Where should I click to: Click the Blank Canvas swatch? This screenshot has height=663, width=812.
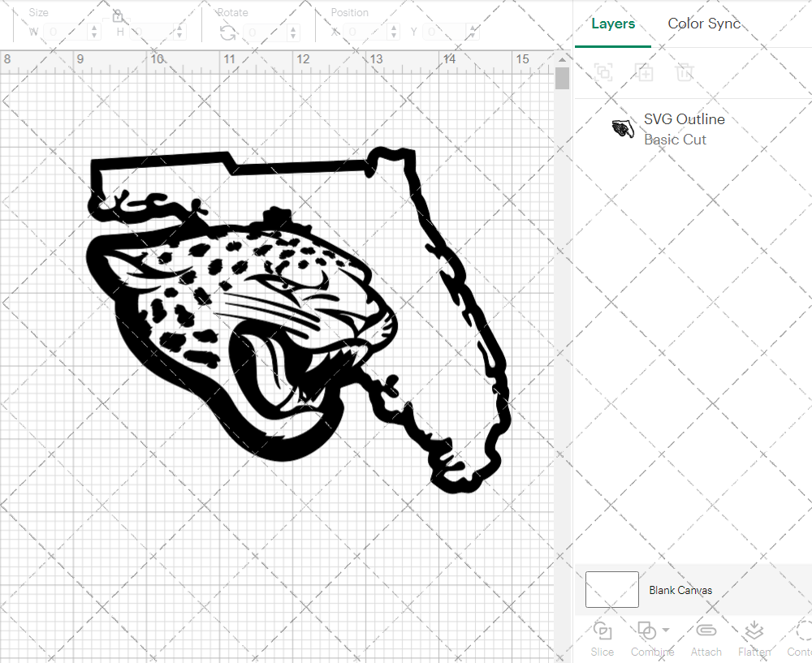click(x=611, y=589)
